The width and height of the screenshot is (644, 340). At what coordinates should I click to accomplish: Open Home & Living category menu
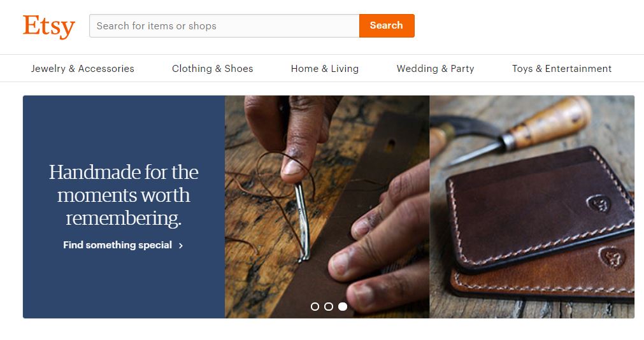pos(324,69)
